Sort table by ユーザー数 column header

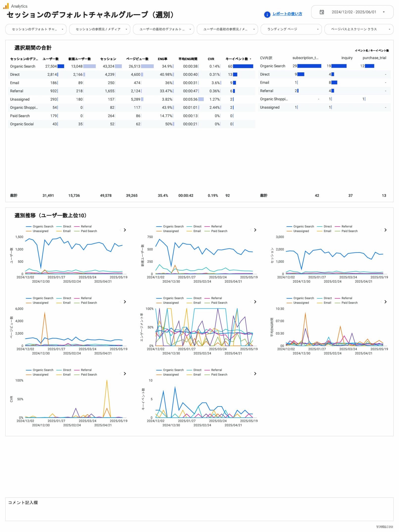pos(50,59)
